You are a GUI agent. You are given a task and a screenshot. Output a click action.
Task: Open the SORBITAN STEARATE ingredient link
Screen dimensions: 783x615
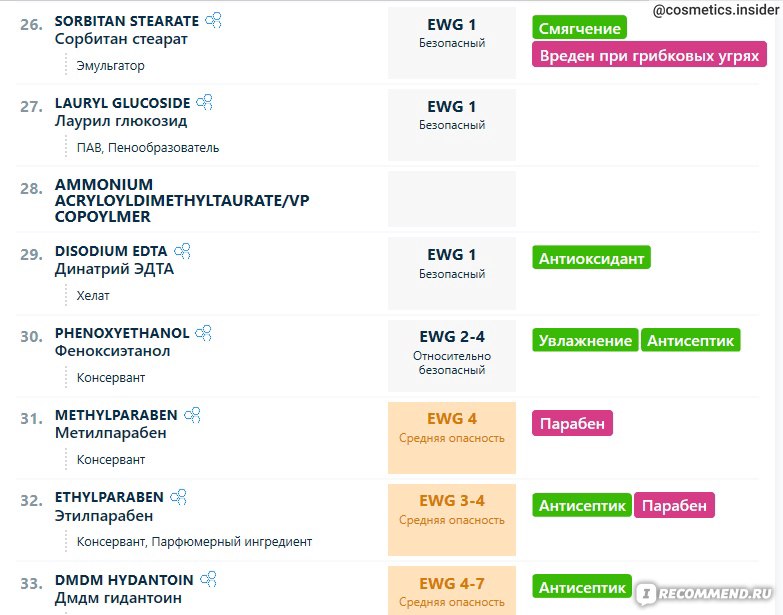(x=127, y=21)
